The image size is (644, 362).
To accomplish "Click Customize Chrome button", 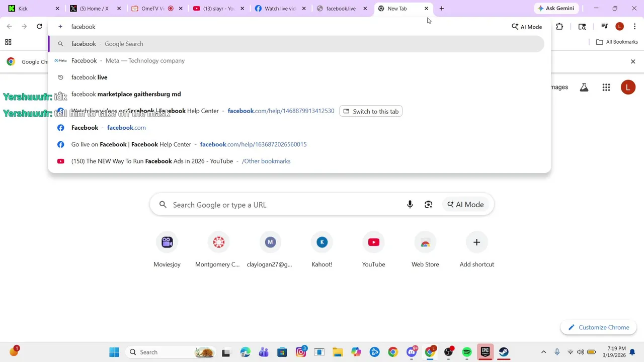I will (x=598, y=327).
